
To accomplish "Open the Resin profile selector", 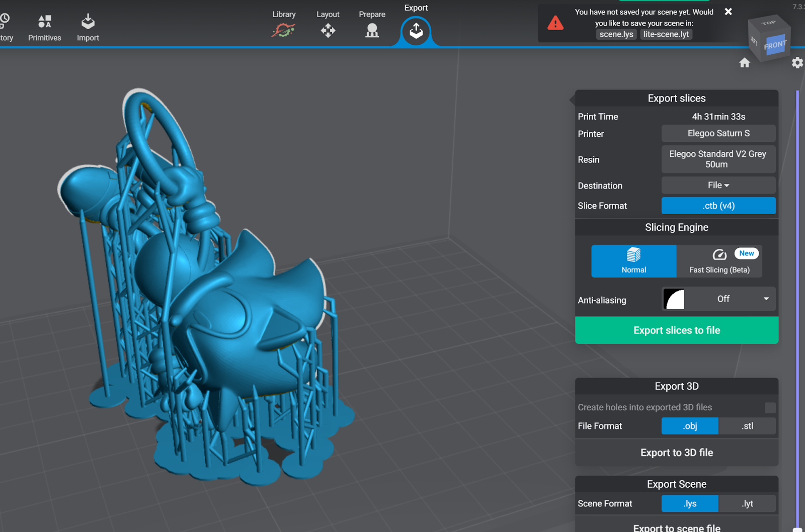I will pyautogui.click(x=718, y=159).
